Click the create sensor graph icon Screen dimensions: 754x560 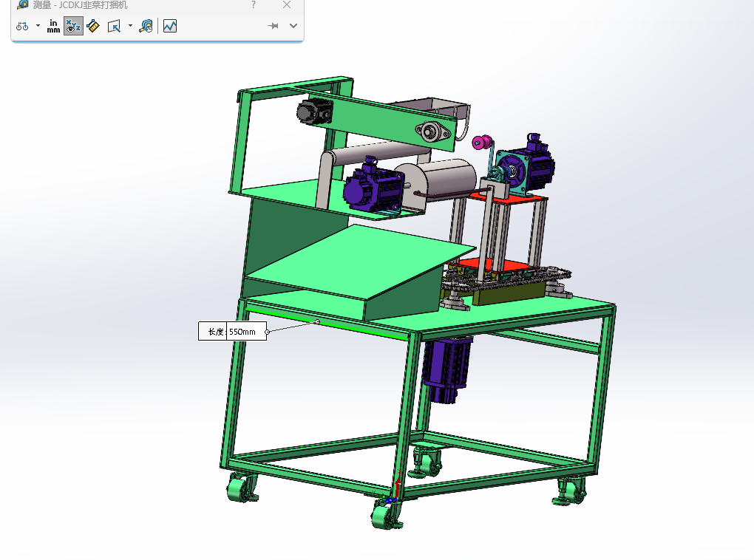170,26
